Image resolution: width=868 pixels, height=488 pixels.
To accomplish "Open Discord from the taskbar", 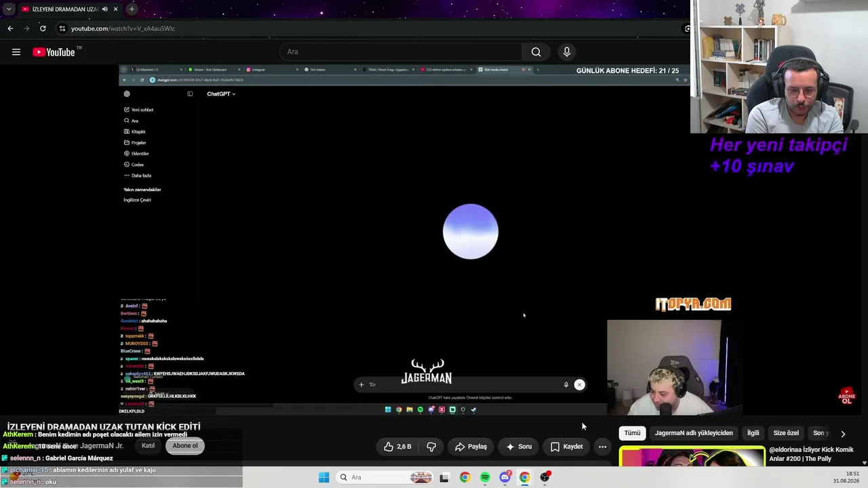I will pyautogui.click(x=505, y=477).
